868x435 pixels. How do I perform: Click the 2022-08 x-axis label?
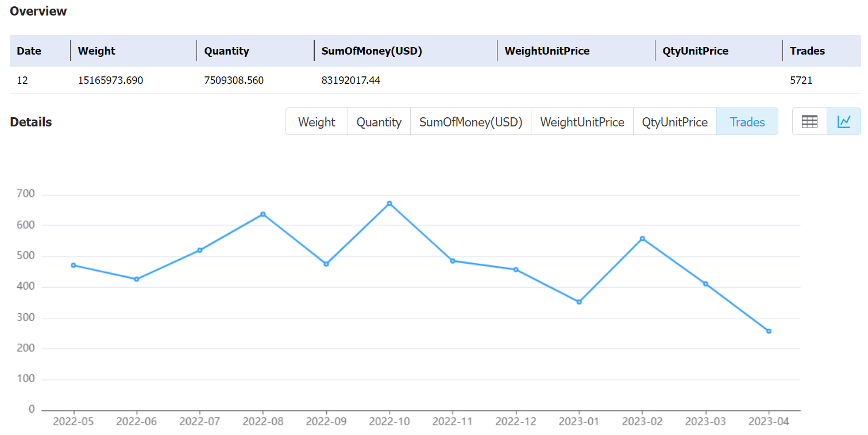coord(263,421)
